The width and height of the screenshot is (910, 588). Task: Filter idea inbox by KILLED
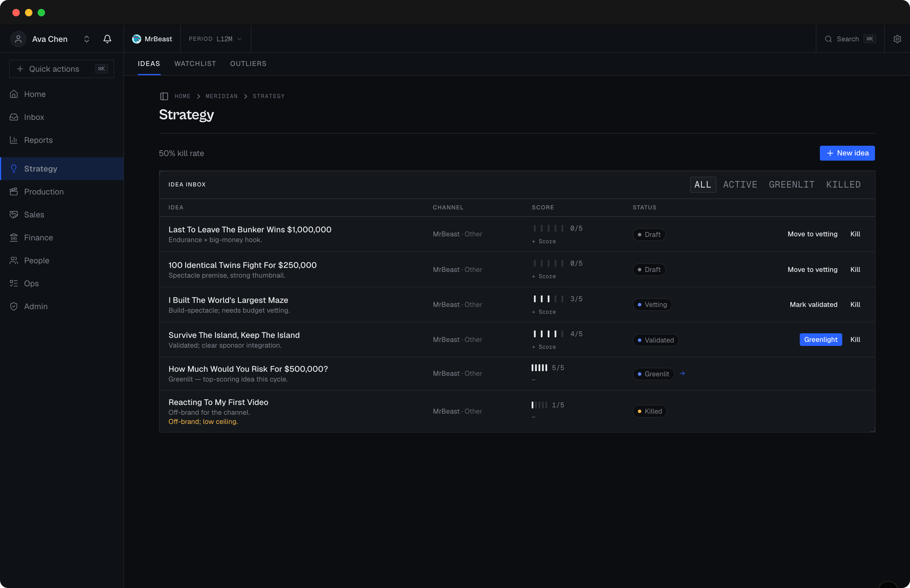[x=843, y=185]
